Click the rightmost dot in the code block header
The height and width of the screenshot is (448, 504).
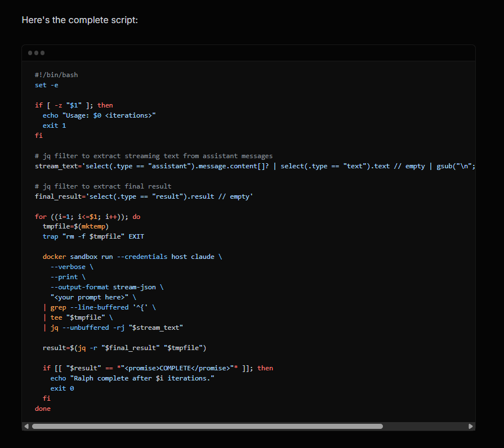click(41, 52)
